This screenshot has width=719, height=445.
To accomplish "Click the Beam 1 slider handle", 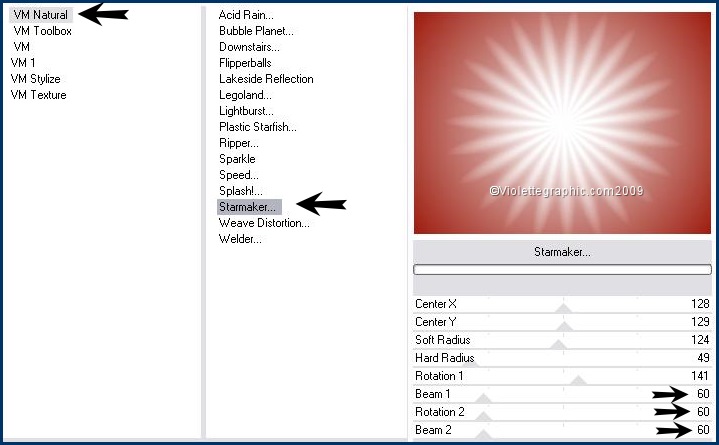I will click(x=484, y=398).
